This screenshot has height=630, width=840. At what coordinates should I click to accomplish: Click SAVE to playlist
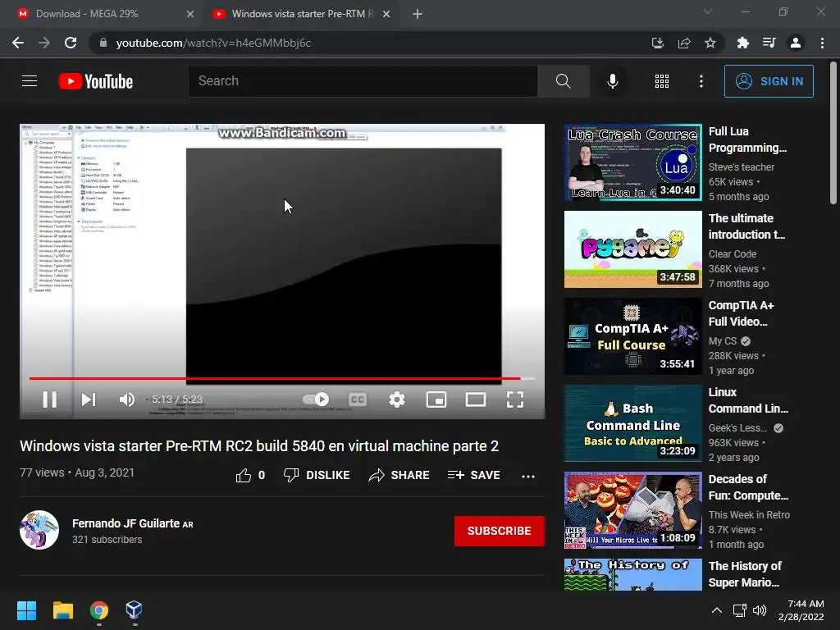point(474,475)
